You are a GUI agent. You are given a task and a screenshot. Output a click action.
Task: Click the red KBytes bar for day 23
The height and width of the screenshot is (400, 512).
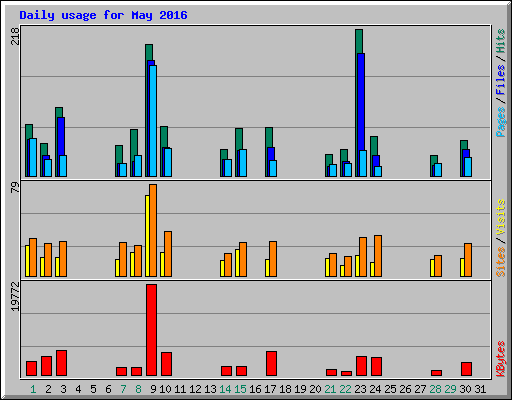361,366
